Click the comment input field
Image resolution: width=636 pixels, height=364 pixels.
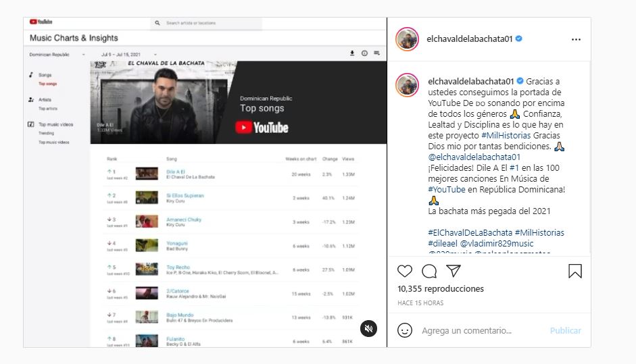(x=480, y=330)
